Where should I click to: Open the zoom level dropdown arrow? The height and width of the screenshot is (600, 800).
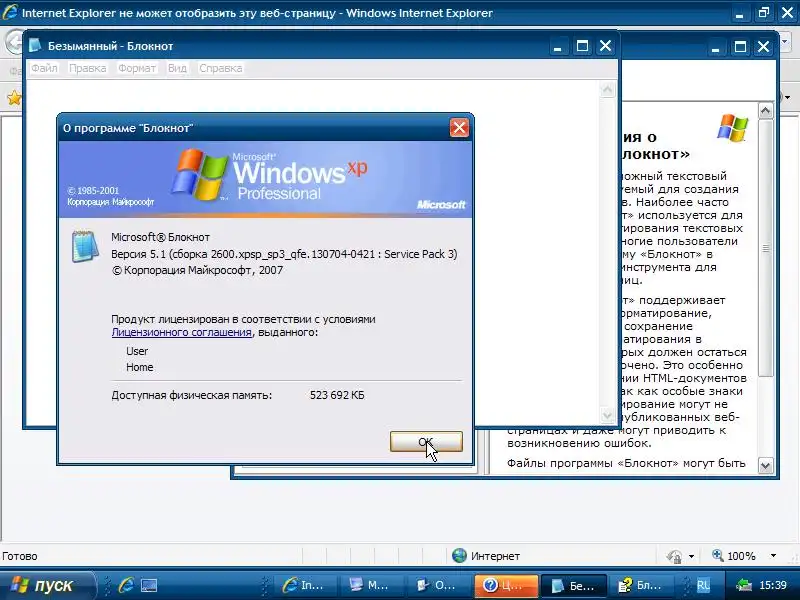pos(773,556)
